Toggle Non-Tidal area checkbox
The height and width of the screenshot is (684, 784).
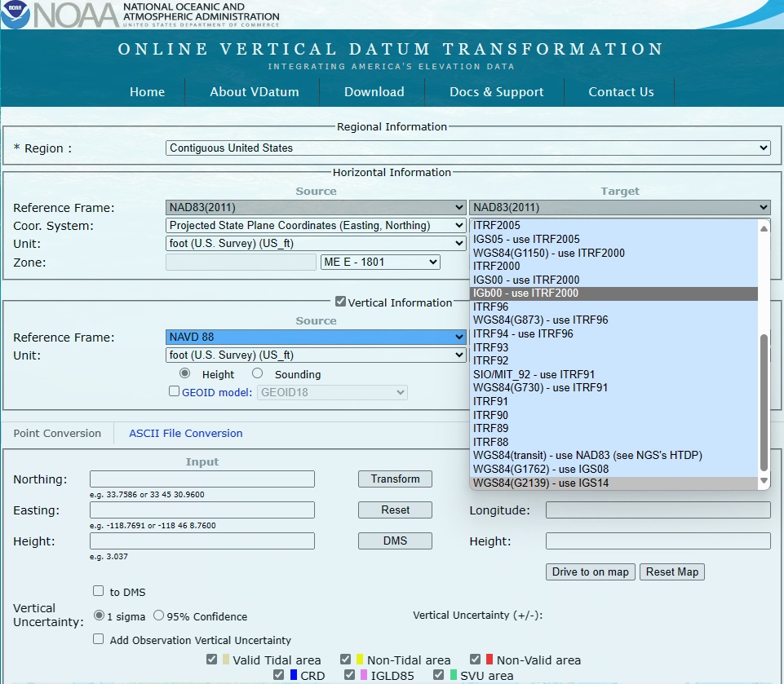tap(346, 659)
